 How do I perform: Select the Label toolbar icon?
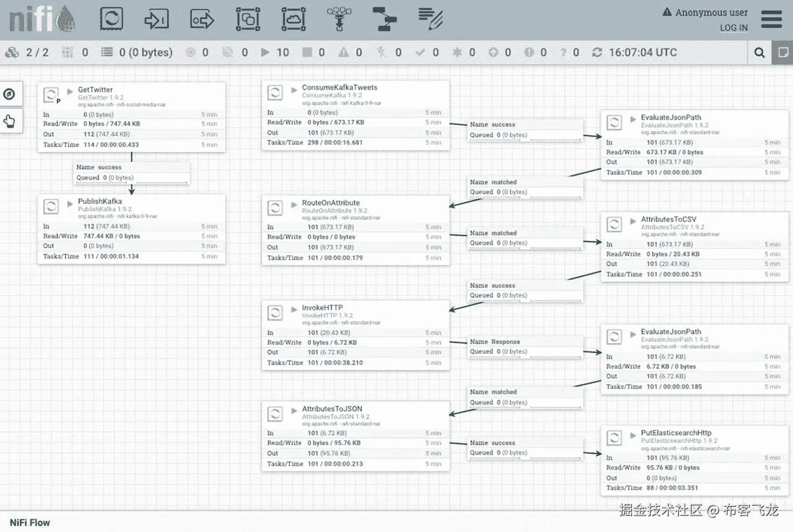pyautogui.click(x=431, y=19)
